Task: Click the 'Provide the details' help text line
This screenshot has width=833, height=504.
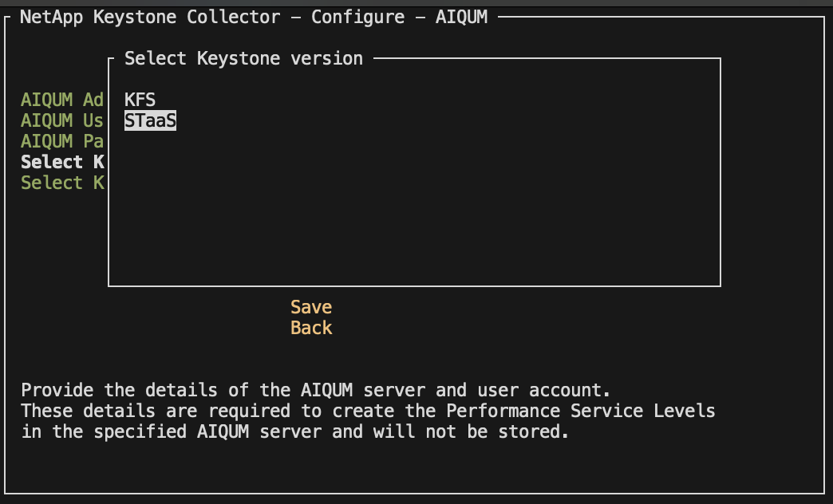Action: pos(315,391)
